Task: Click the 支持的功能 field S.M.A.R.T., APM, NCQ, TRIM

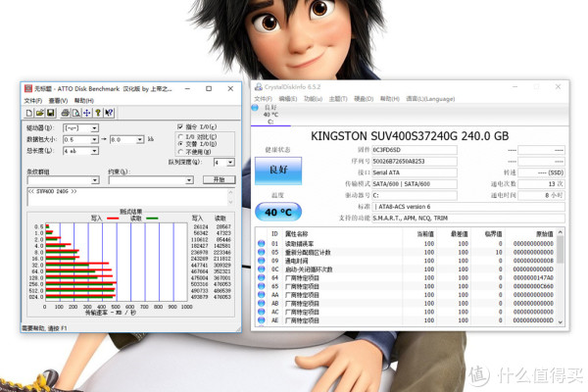Action: [468, 218]
